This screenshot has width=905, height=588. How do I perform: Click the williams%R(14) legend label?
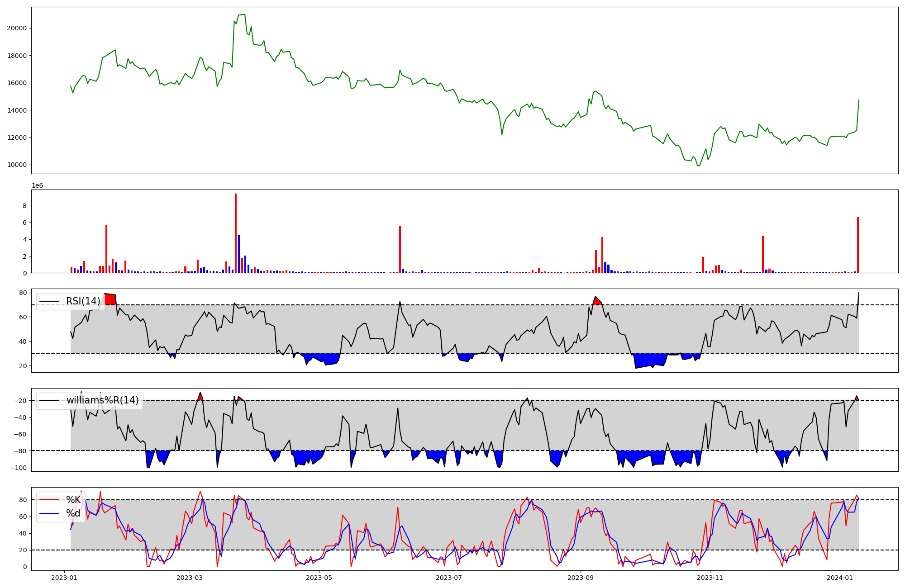point(102,400)
